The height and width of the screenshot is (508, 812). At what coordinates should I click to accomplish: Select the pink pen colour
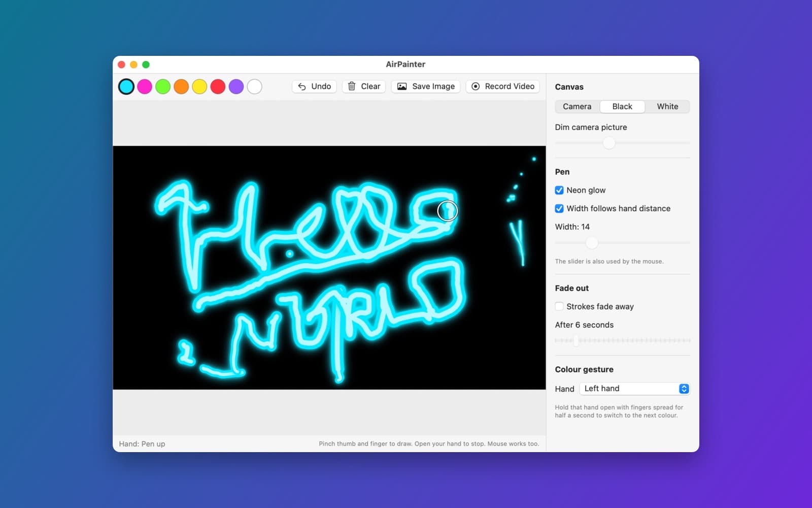click(145, 86)
